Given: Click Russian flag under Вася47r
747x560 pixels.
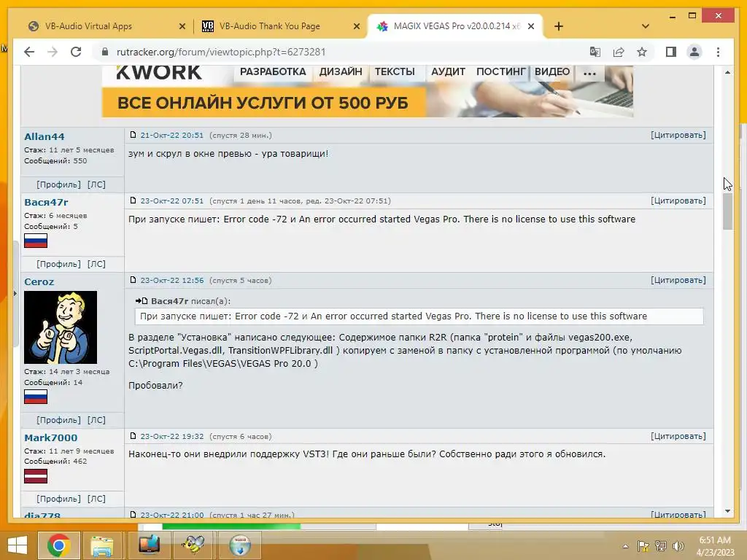Looking at the screenshot, I should click(36, 241).
